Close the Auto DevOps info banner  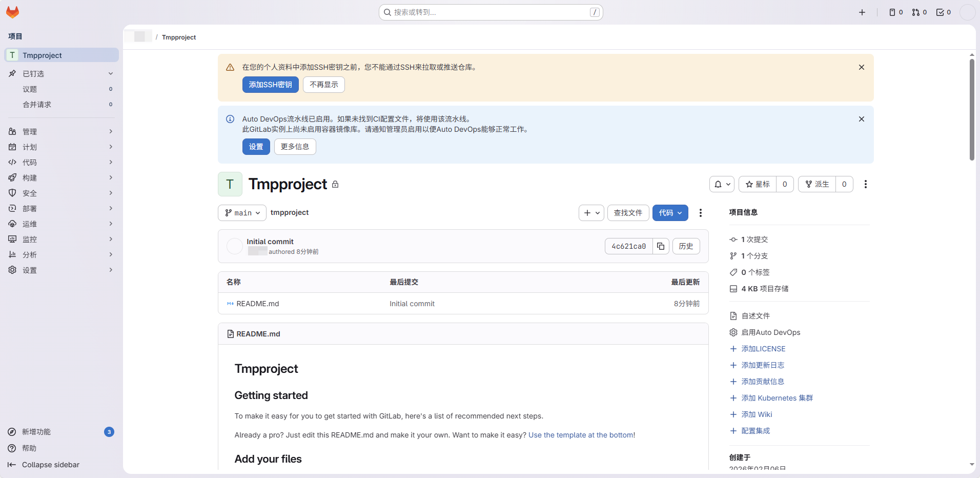(x=861, y=119)
